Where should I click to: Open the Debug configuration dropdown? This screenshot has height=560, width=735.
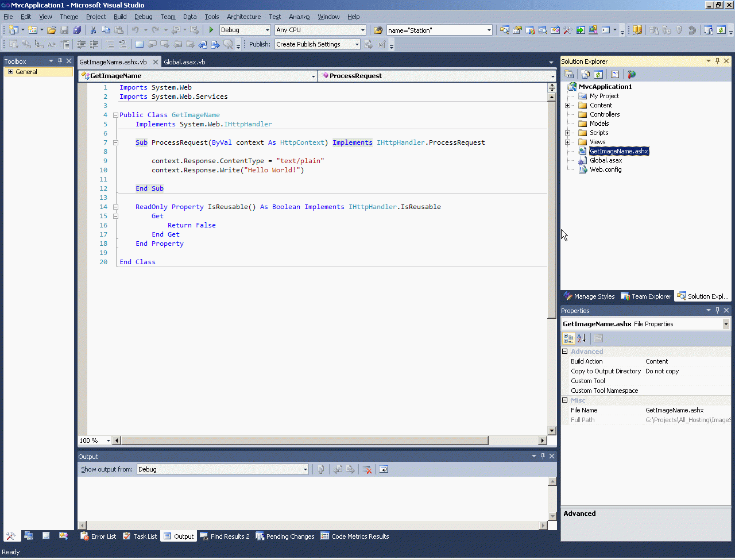(267, 30)
